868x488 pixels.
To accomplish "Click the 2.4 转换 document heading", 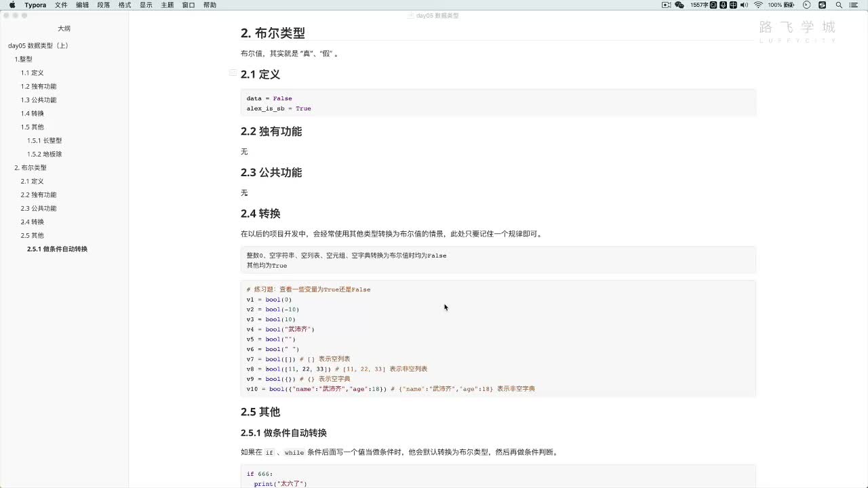I will click(260, 213).
